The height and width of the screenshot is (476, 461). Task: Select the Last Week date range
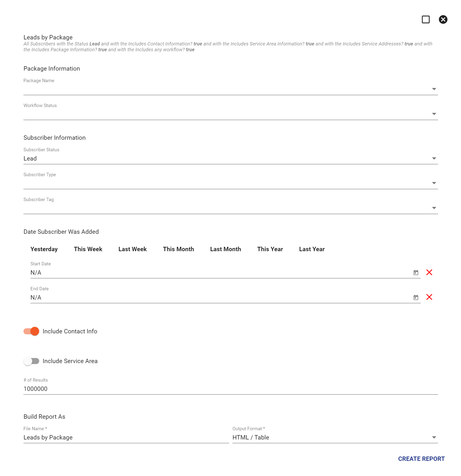[133, 249]
